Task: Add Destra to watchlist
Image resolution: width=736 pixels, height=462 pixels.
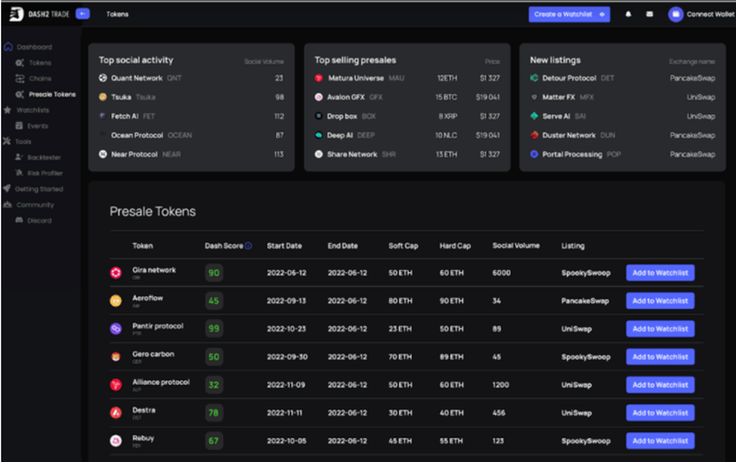Action: 660,413
